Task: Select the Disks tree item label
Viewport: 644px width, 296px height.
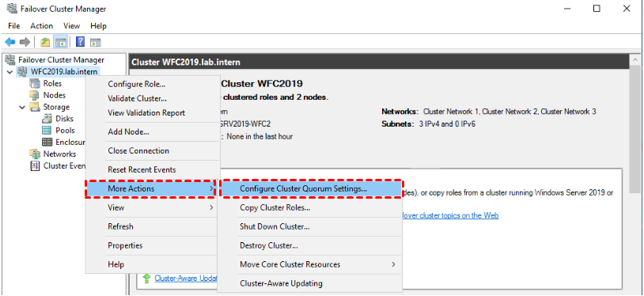Action: [65, 119]
